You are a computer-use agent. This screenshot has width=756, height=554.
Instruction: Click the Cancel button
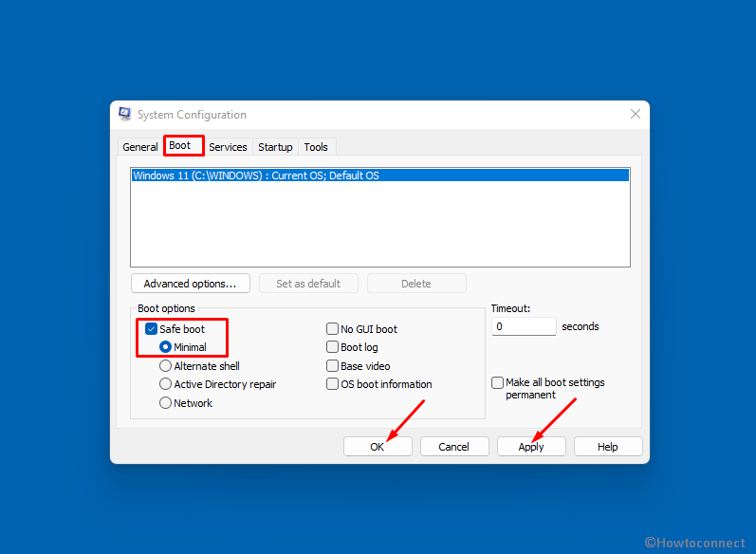click(x=454, y=447)
